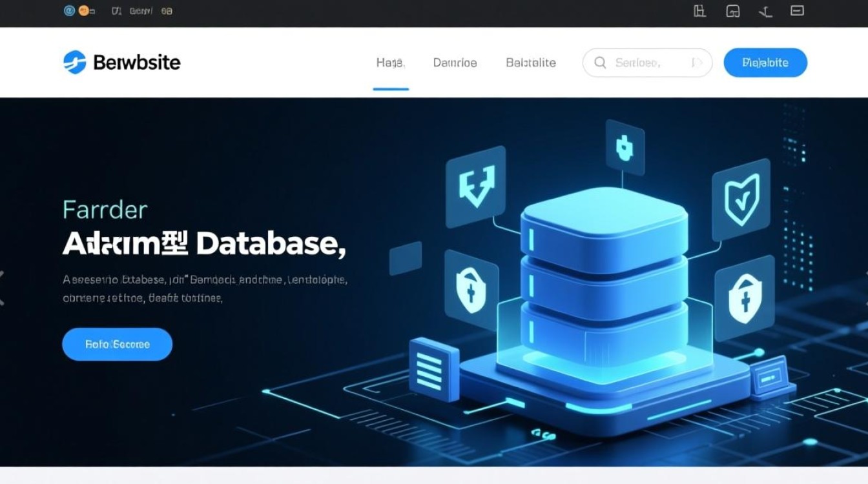
Task: Click the rightmost rectangle icon in top bar
Action: (797, 11)
